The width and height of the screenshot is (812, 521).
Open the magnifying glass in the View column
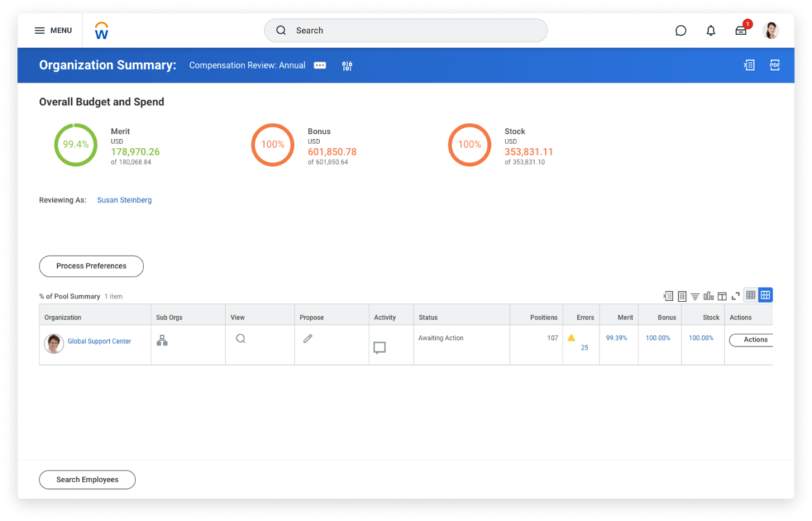241,339
